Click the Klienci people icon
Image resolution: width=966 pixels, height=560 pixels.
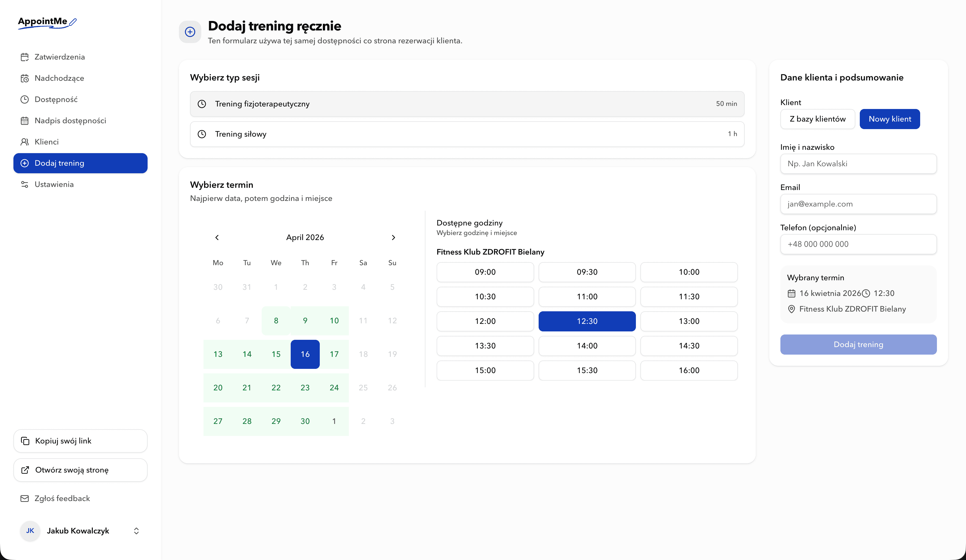point(25,142)
